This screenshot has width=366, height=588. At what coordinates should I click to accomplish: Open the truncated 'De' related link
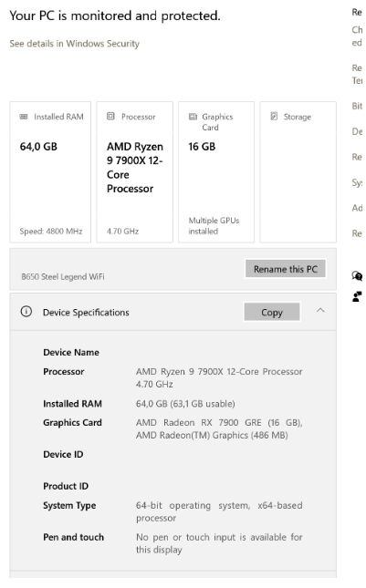point(357,131)
